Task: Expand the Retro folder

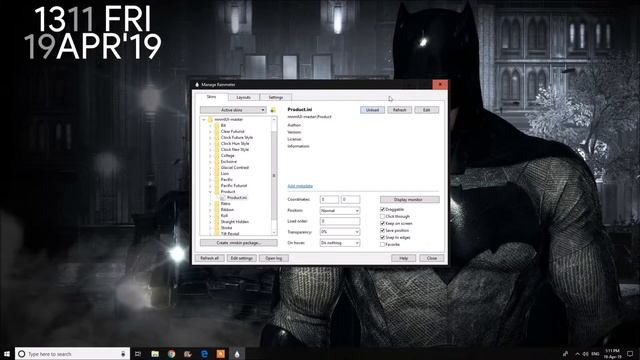Action: click(210, 204)
